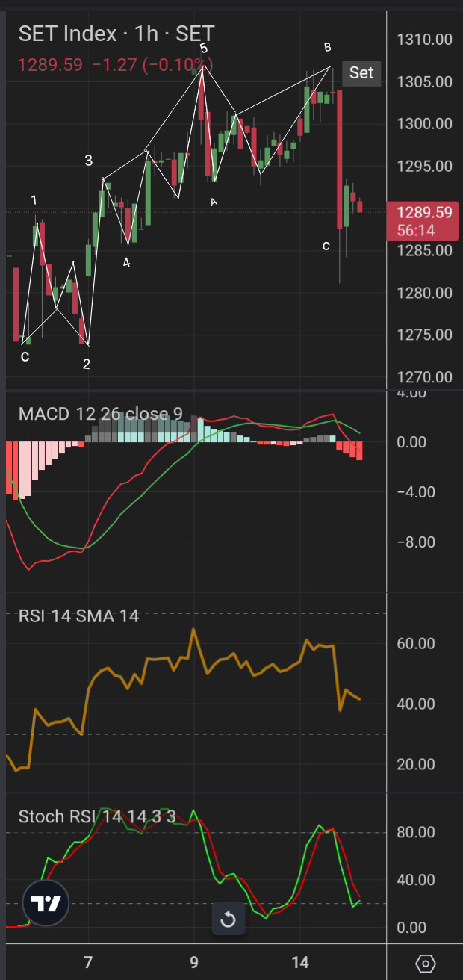
Task: Click the 1270.00 price axis label
Action: point(424,377)
